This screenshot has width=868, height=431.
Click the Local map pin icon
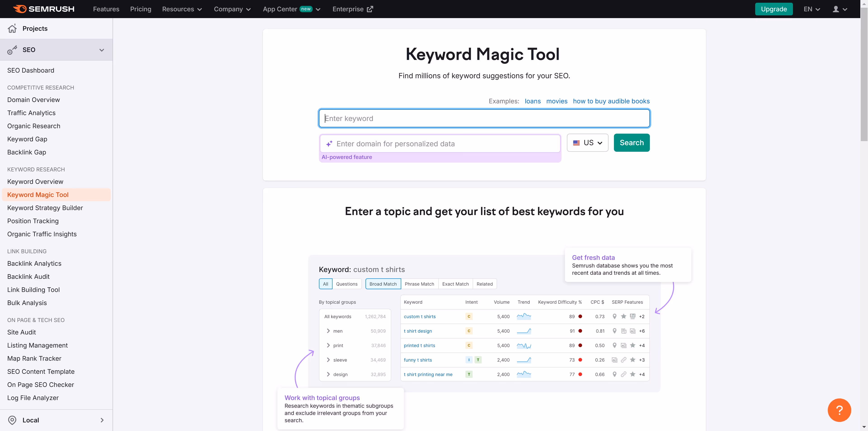pyautogui.click(x=12, y=420)
